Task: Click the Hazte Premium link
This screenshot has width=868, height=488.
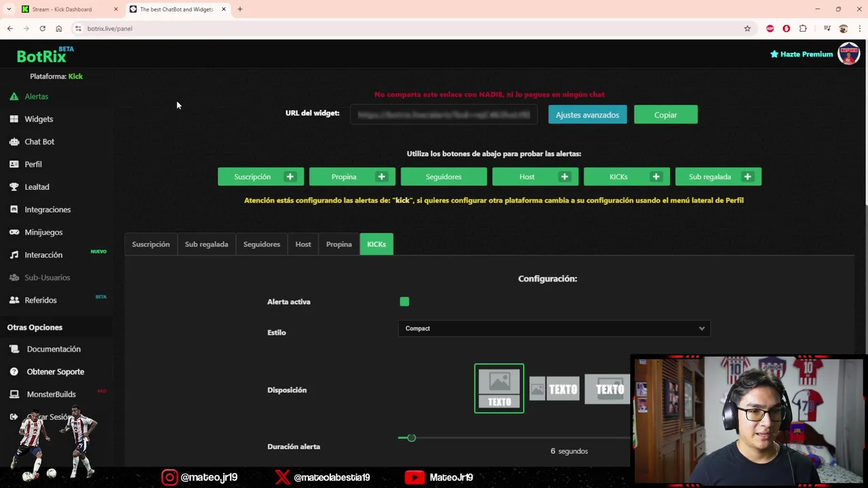Action: click(802, 54)
